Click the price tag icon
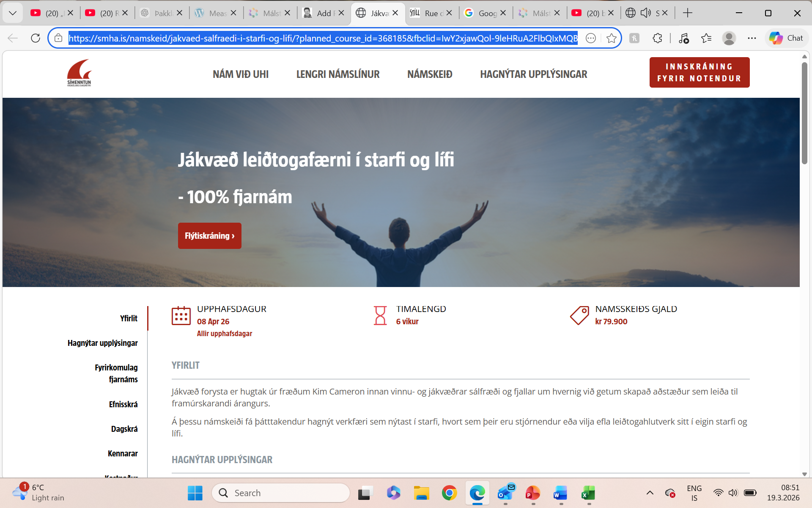The image size is (812, 508). 579,316
